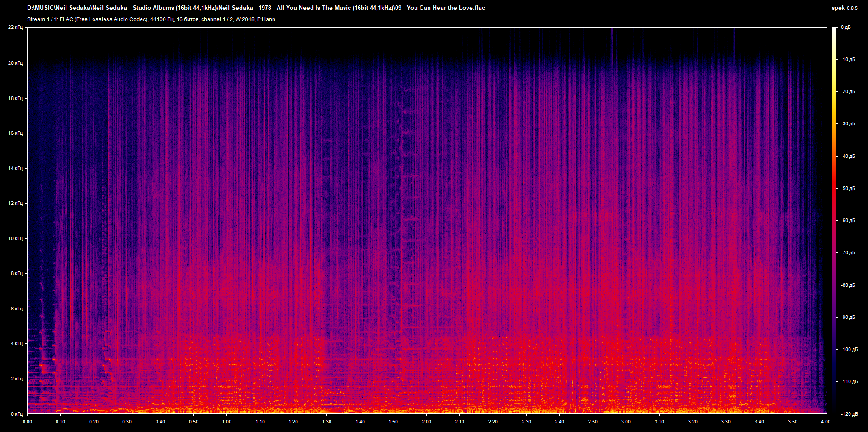The image size is (868, 432).
Task: Click the 'spek 0.8.5' version label
Action: pyautogui.click(x=844, y=8)
